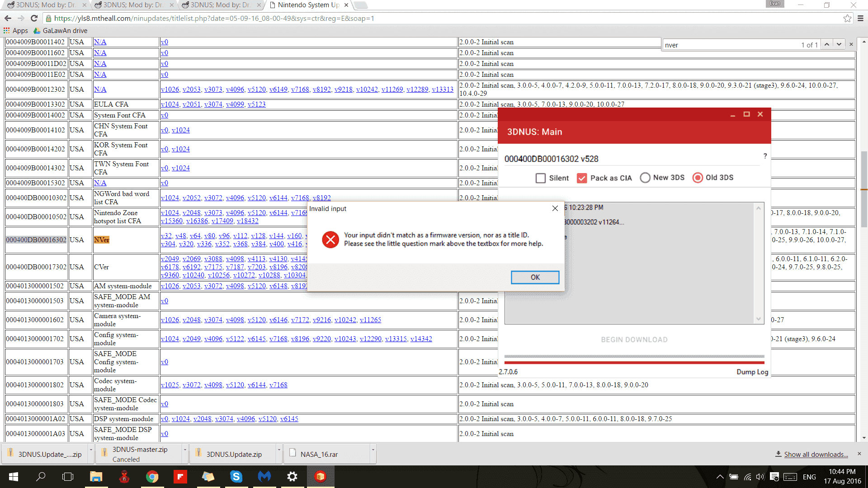The height and width of the screenshot is (488, 868).
Task: Jump to next find result
Action: pyautogui.click(x=839, y=44)
